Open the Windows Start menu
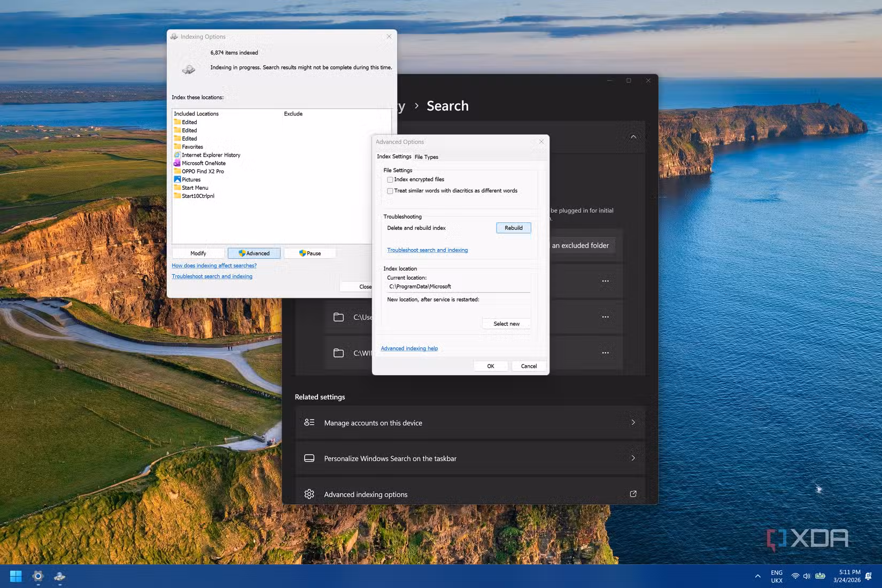The width and height of the screenshot is (882, 588). (x=16, y=576)
